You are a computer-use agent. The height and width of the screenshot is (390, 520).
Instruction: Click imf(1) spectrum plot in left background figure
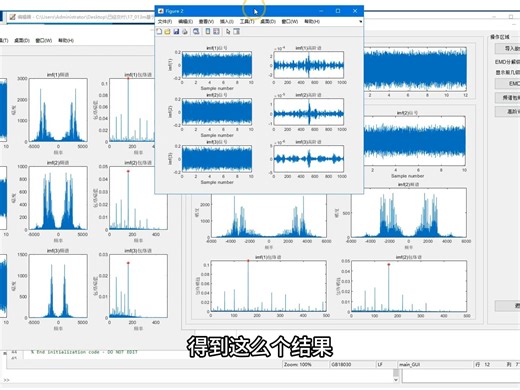(58, 110)
